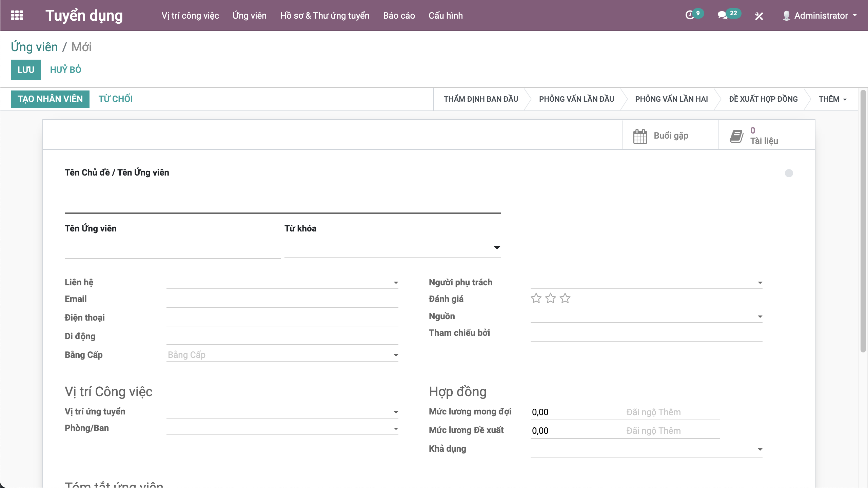
Task: Select the PHỎNG VẤN LẦN ĐẦU stage
Action: 576,99
